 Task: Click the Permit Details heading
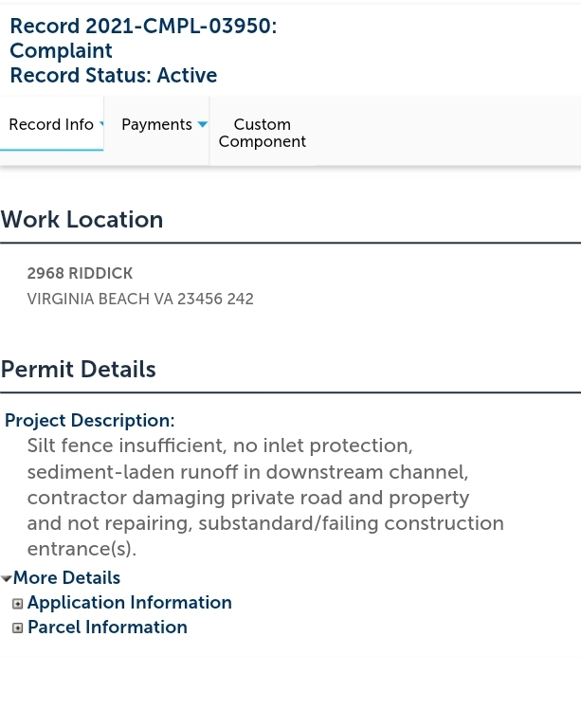[79, 370]
